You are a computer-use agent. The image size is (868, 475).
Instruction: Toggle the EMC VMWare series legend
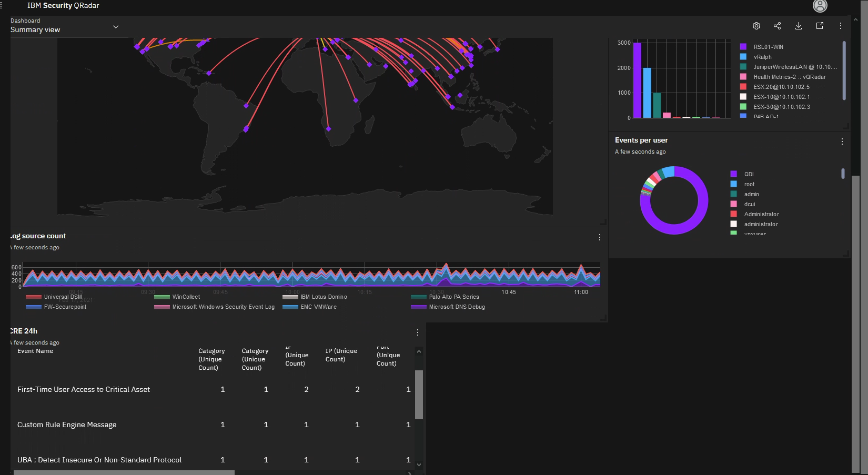point(310,307)
